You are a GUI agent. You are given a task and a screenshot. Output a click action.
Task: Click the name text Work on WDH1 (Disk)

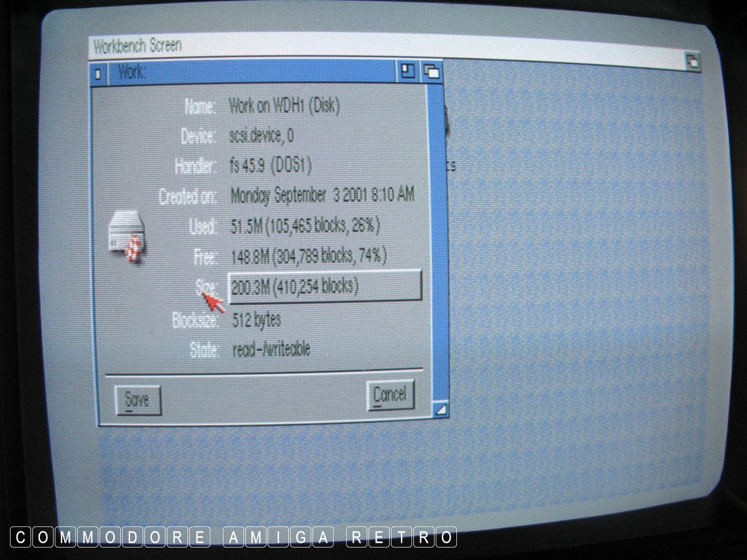coord(284,106)
